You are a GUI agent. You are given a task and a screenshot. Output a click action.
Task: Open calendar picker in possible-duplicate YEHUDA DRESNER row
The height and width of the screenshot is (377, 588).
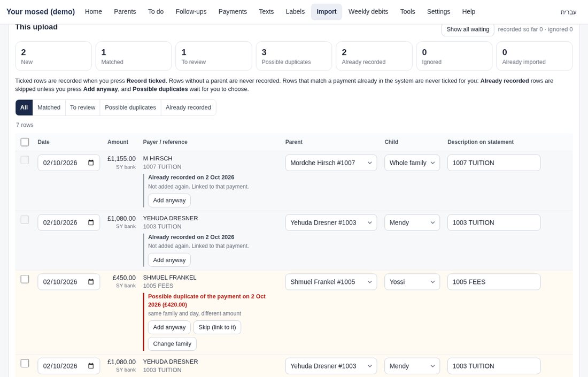[91, 366]
